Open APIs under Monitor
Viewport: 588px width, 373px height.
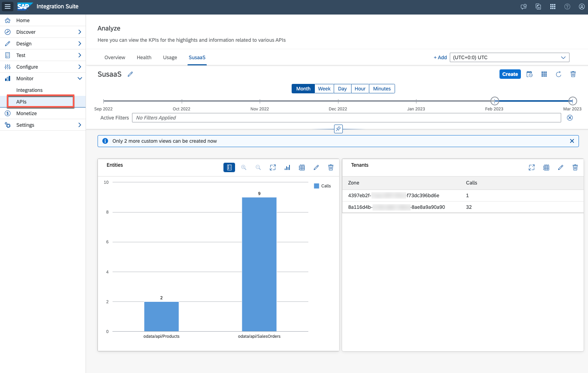(43, 102)
